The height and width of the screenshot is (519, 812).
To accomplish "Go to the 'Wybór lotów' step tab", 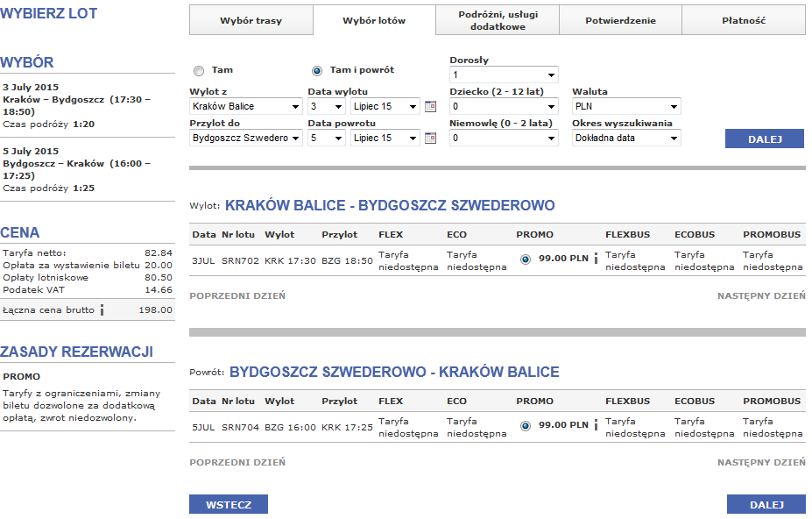I will tap(374, 20).
